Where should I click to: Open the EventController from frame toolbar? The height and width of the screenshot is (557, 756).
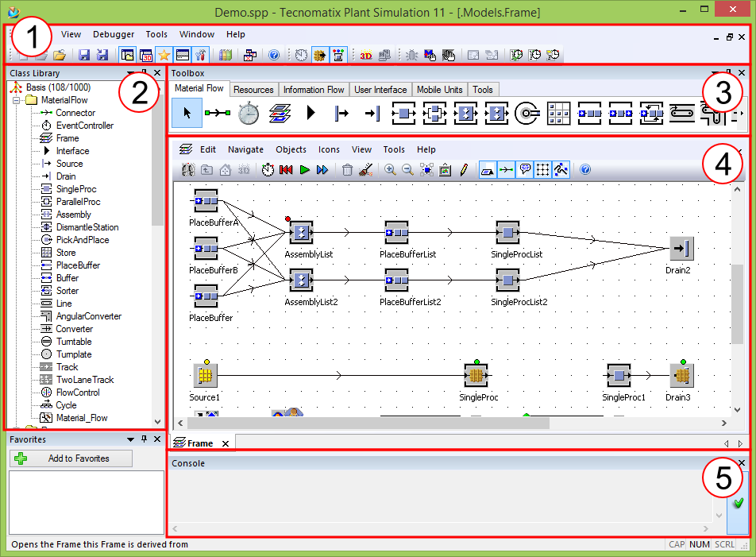tap(268, 170)
